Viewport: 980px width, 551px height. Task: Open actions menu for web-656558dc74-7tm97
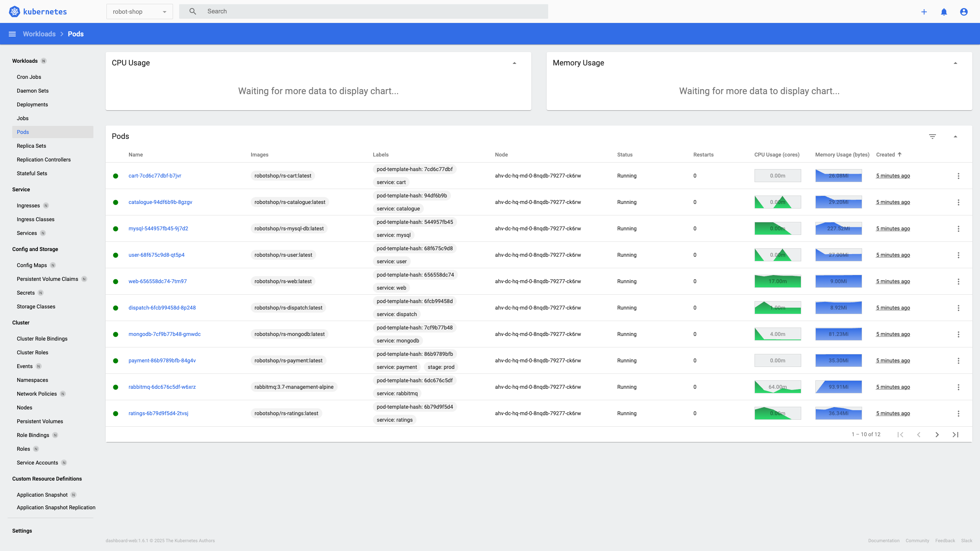point(958,282)
